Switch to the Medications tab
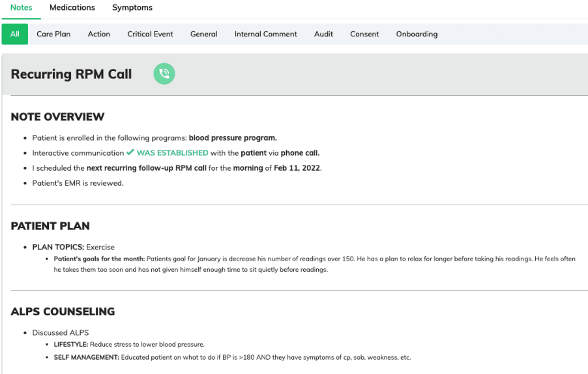The image size is (588, 374). click(x=72, y=8)
